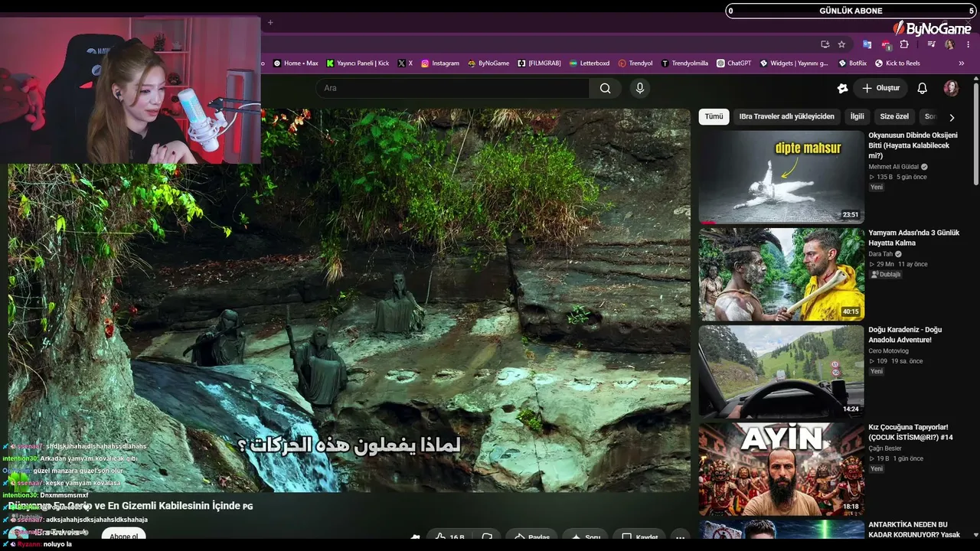Viewport: 980px width, 551px height.
Task: Open 'Doğu Karadeniz - Doğu Anadolu Adventure!' title
Action: click(905, 334)
